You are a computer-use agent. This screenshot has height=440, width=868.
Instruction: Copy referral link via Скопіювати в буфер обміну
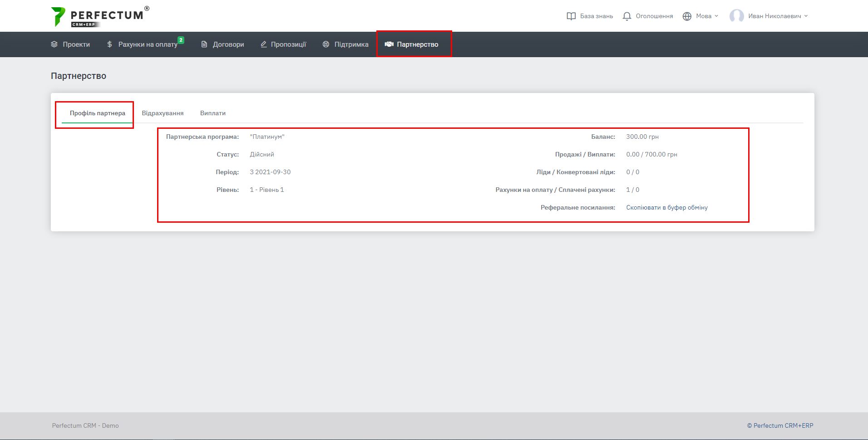pyautogui.click(x=666, y=207)
